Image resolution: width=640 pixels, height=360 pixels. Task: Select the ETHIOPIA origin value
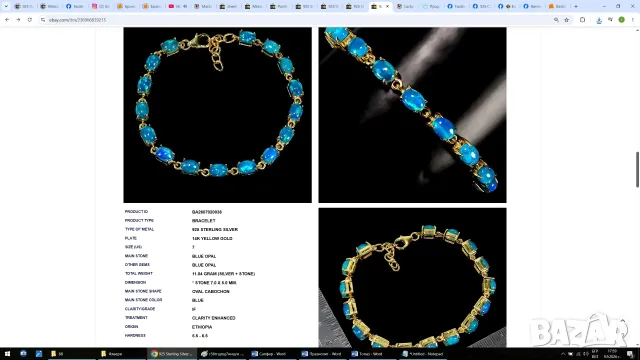click(x=202, y=327)
